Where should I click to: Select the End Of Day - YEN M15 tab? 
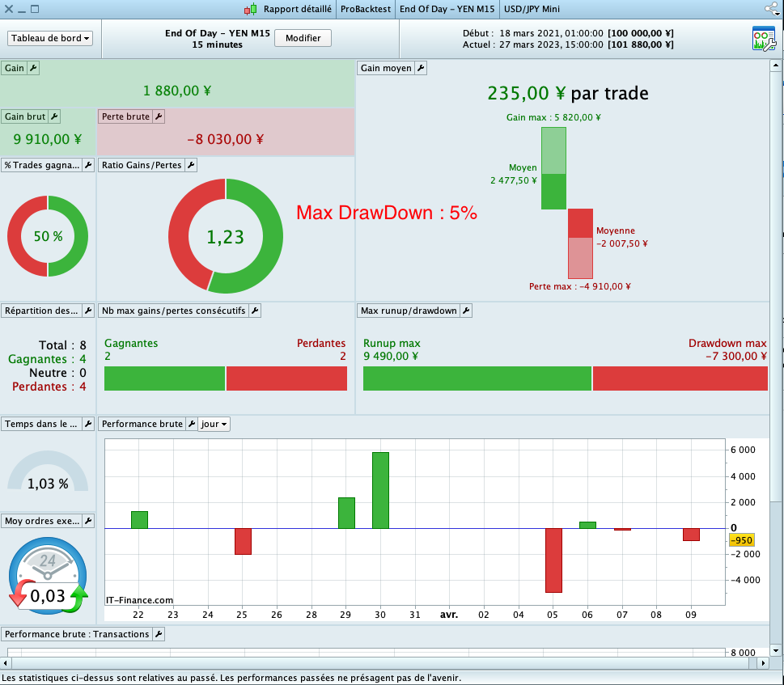tap(447, 9)
